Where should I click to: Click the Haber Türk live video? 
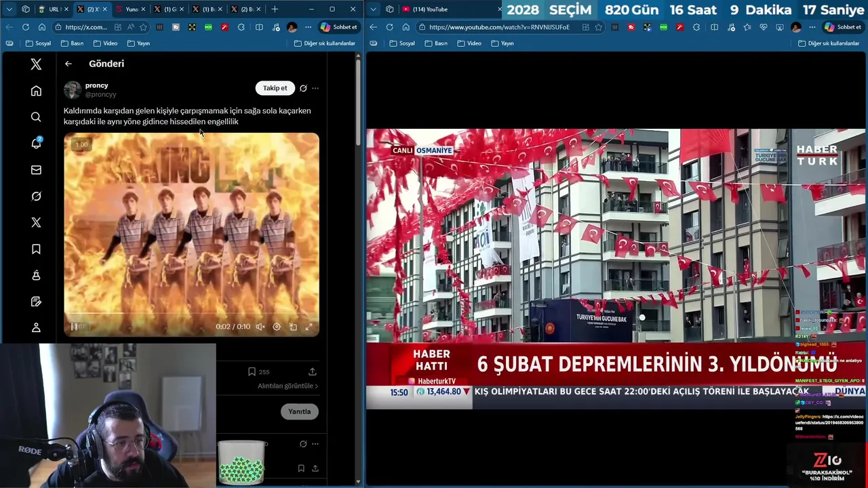pos(616,269)
